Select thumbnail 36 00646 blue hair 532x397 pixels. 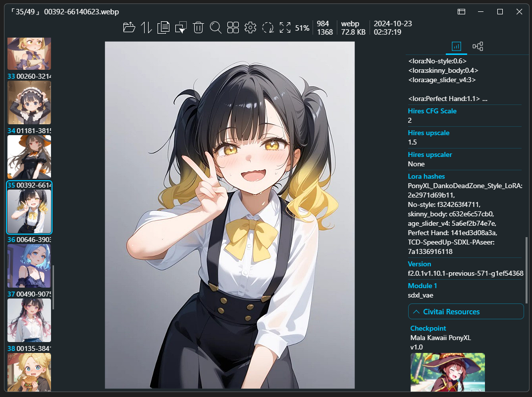point(29,266)
